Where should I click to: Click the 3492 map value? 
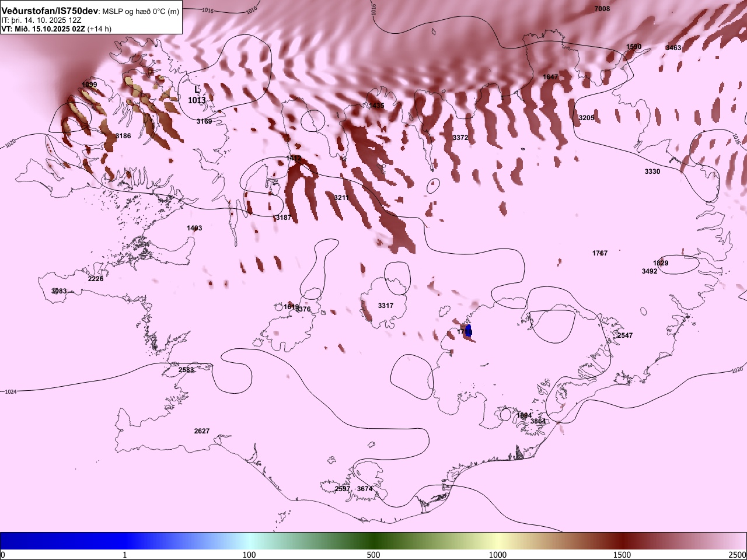[x=650, y=271]
